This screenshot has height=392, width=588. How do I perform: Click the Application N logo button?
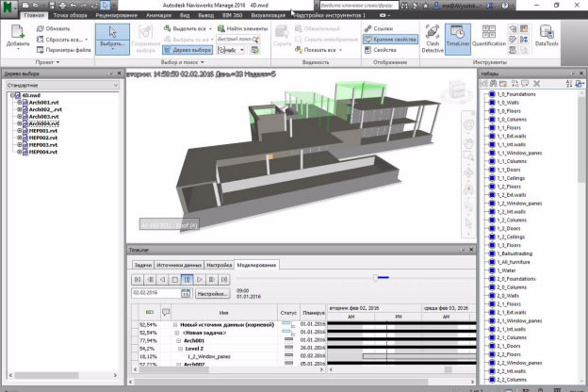[x=9, y=8]
